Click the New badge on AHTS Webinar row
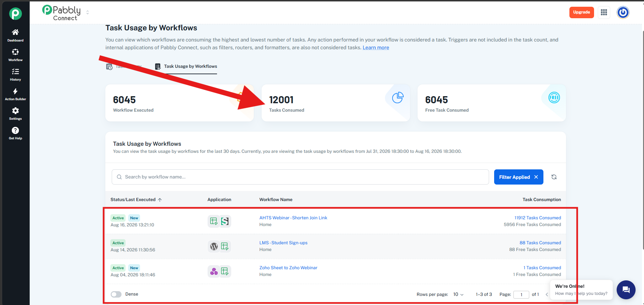The width and height of the screenshot is (644, 305). (x=134, y=218)
